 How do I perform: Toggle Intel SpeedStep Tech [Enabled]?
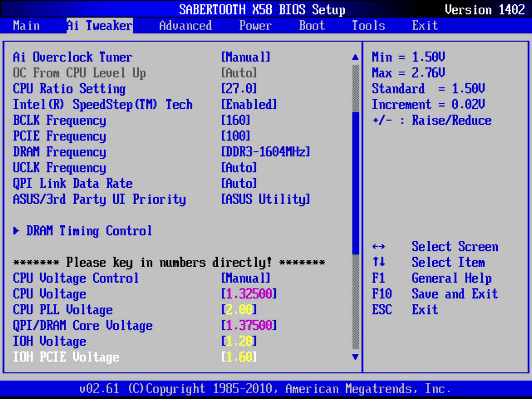click(249, 104)
